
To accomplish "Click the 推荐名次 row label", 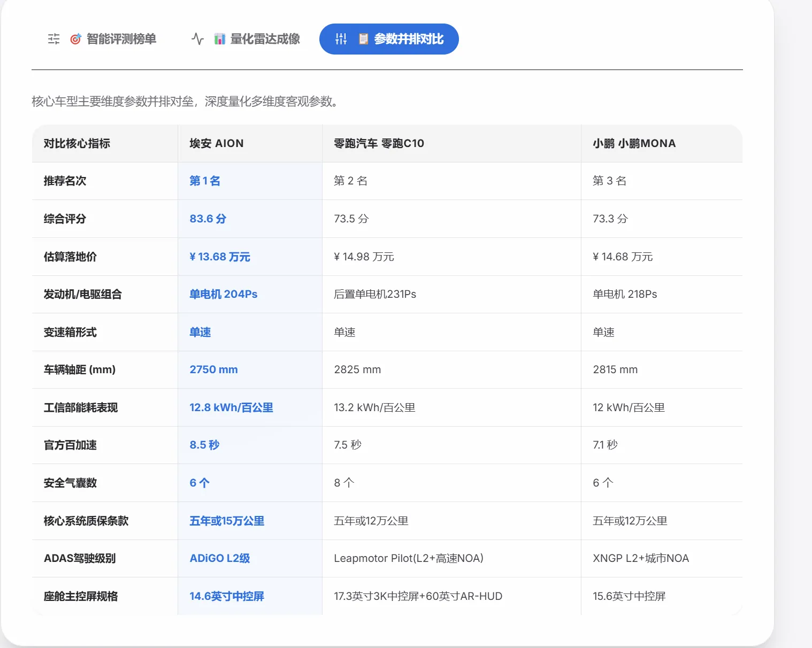I will pos(65,181).
